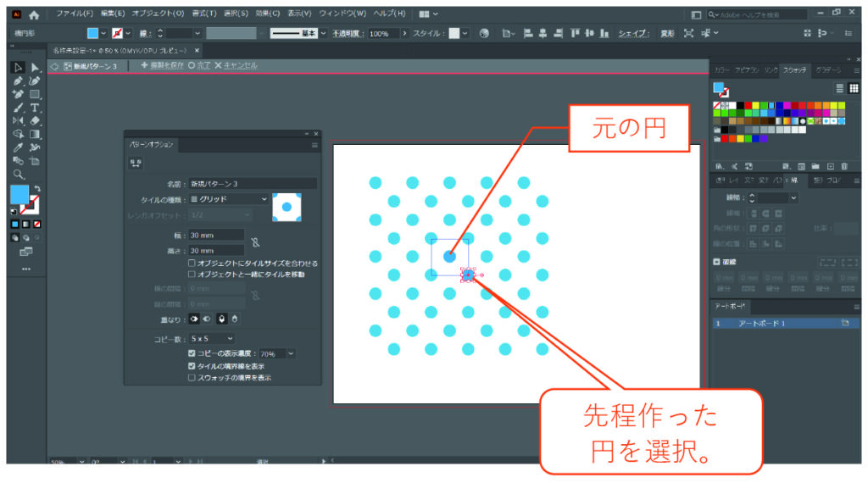Image resolution: width=868 pixels, height=494 pixels.
Task: Expand opacity 100% slider arrow
Action: 404,34
